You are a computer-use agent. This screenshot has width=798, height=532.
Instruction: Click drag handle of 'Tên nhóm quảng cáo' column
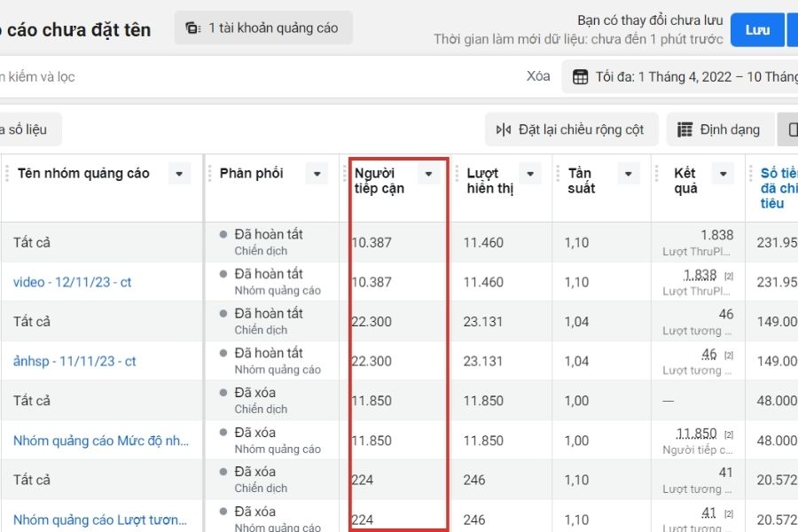click(x=6, y=173)
